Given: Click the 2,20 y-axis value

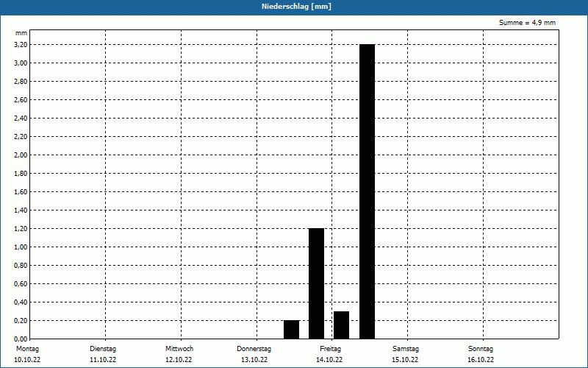Looking at the screenshot, I should click(x=21, y=137).
